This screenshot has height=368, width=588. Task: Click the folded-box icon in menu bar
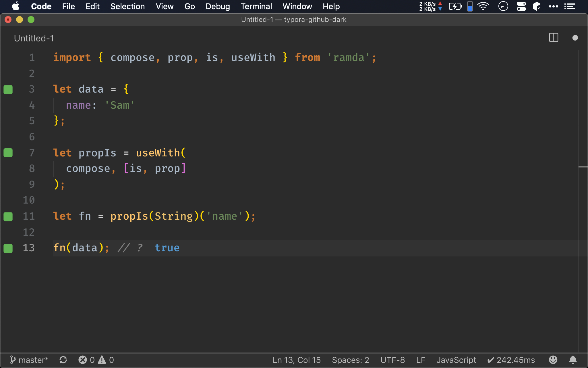click(x=537, y=6)
